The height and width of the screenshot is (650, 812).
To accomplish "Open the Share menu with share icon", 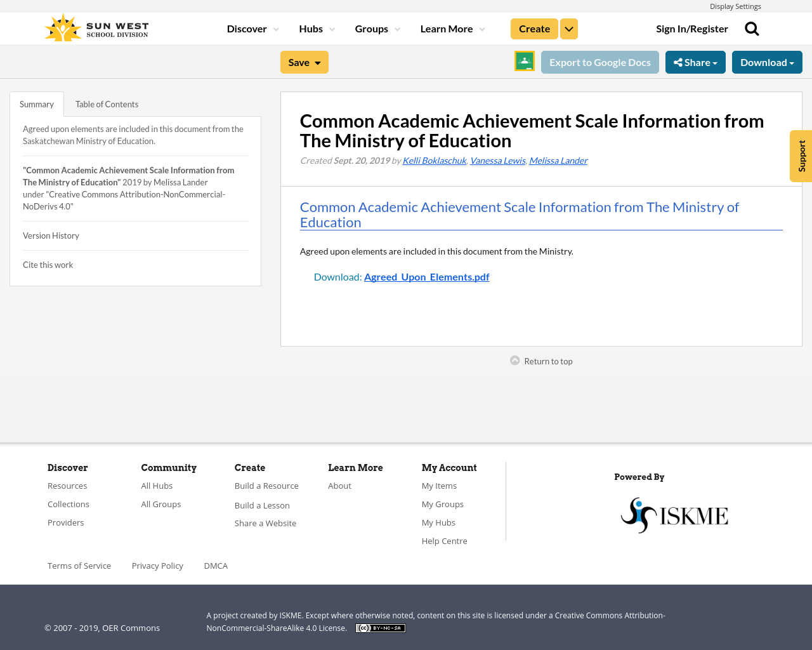I will (695, 61).
